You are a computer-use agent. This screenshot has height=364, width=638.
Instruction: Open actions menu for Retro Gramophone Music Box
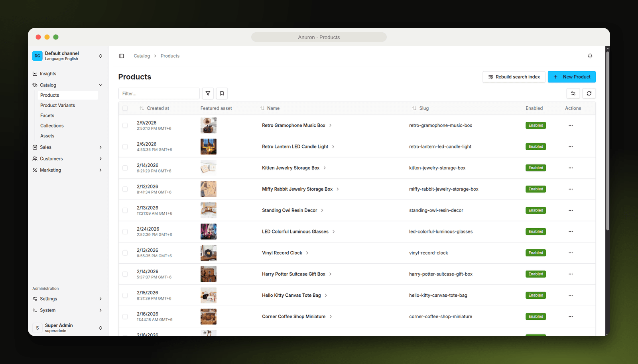(x=571, y=125)
